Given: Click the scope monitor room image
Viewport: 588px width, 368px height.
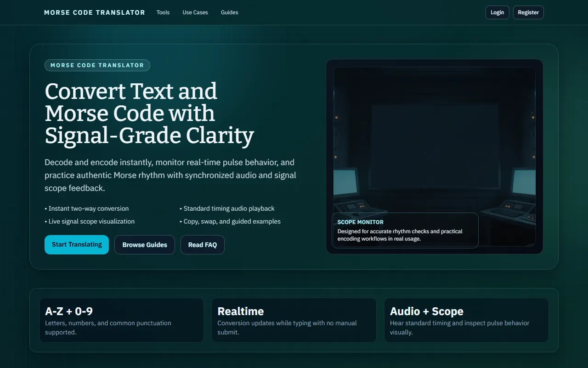Looking at the screenshot, I should pyautogui.click(x=434, y=138).
